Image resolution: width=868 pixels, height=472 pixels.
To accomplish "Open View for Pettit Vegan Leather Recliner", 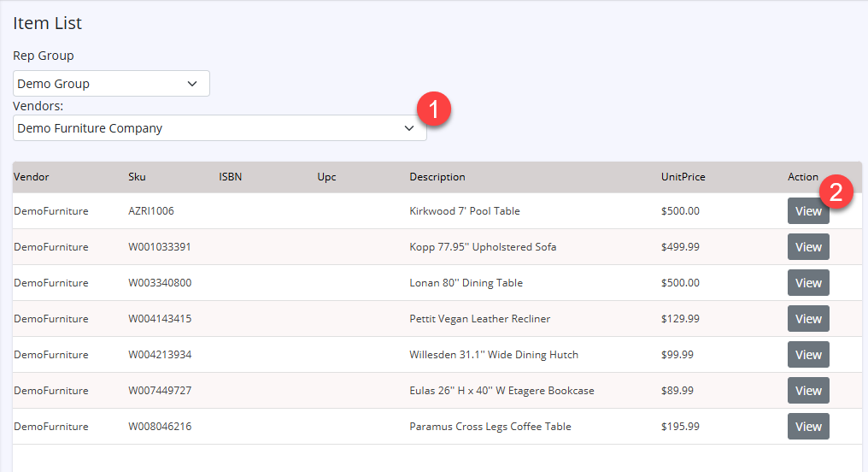I will (808, 319).
